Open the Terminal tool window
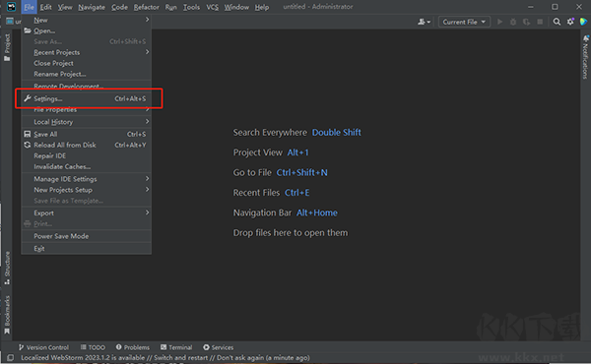The width and height of the screenshot is (591, 364). [x=176, y=347]
